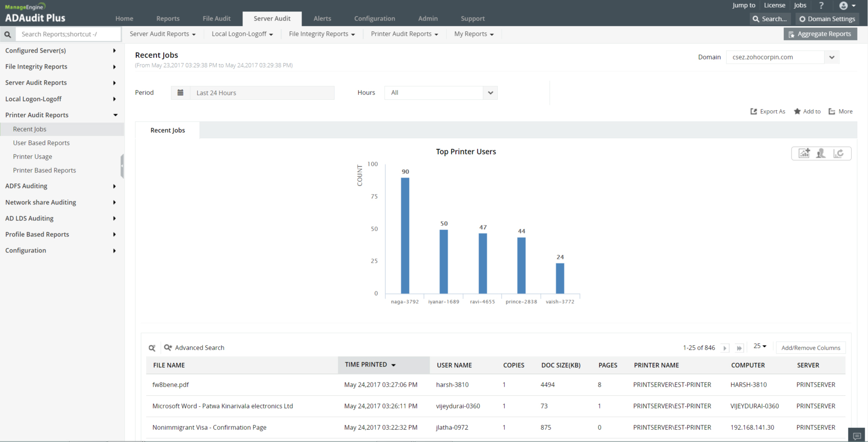Screen dimensions: 868x442
Task: Open the user account menu icon
Action: 847,5
